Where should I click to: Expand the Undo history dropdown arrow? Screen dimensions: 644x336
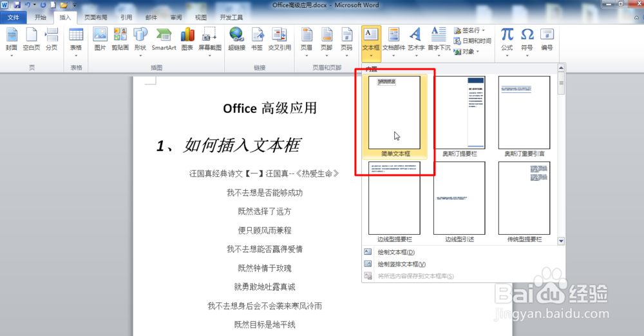click(34, 5)
